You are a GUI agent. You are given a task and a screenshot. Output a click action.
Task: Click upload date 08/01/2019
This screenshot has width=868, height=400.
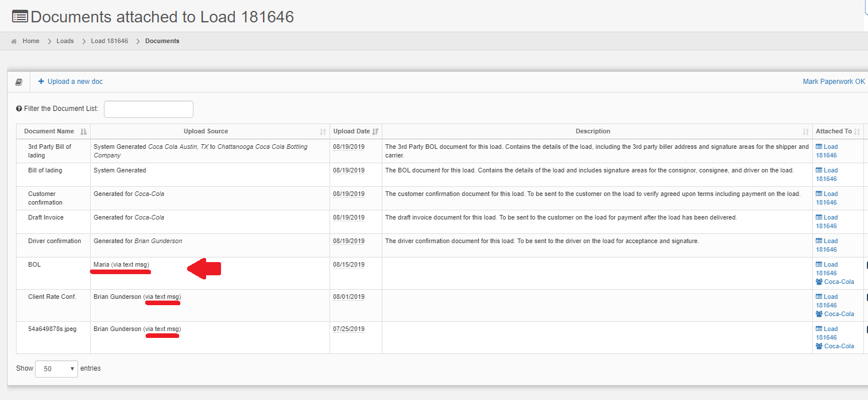click(x=349, y=297)
